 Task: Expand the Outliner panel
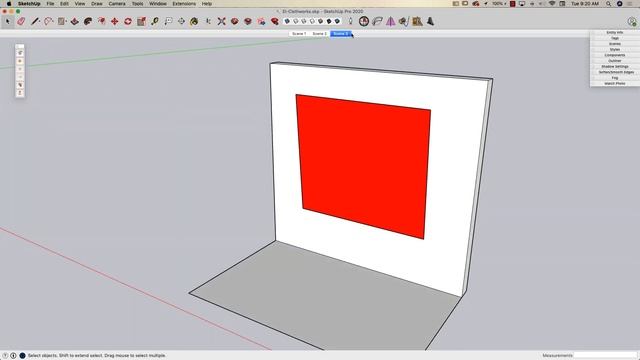pos(615,61)
